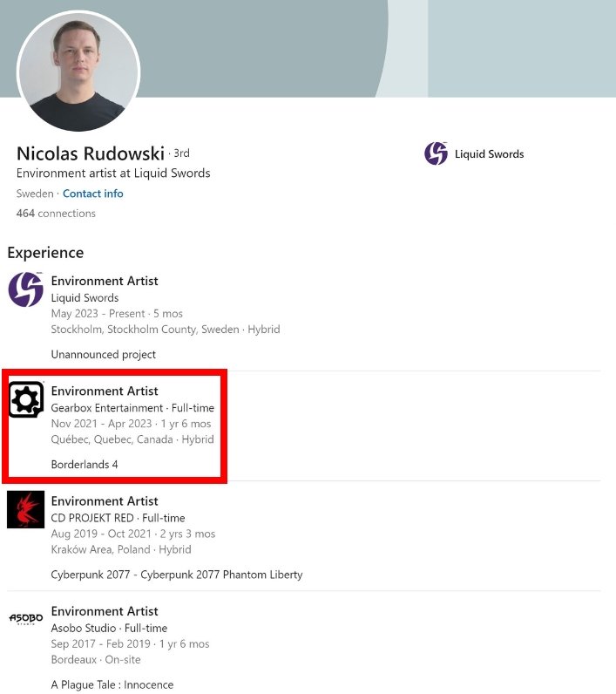
Task: Open the Liquid Swords logo in Experience
Action: pyautogui.click(x=26, y=289)
